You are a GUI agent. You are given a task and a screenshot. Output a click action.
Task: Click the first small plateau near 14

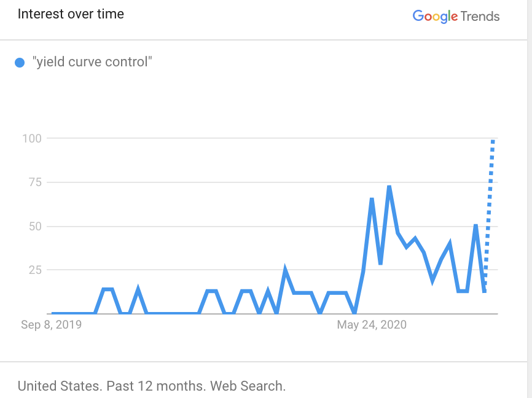(x=108, y=289)
